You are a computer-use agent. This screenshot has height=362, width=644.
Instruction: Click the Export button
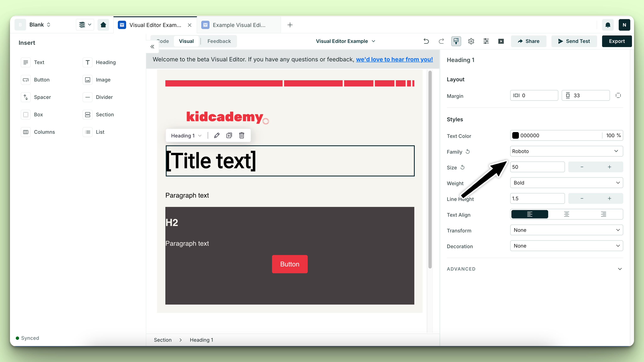[x=617, y=41]
